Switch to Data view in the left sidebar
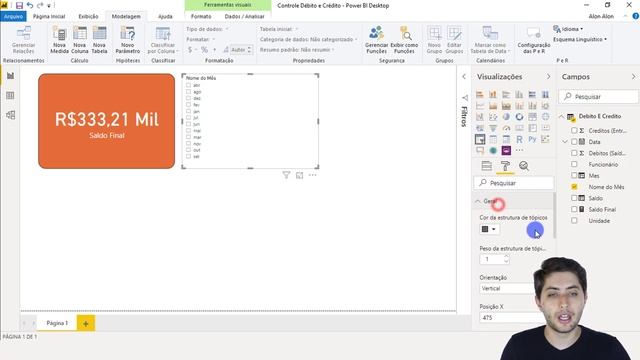This screenshot has height=360, width=640. pos(11,95)
